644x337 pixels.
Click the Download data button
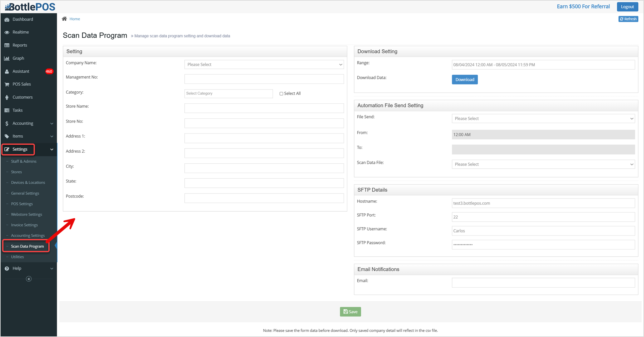pos(465,79)
